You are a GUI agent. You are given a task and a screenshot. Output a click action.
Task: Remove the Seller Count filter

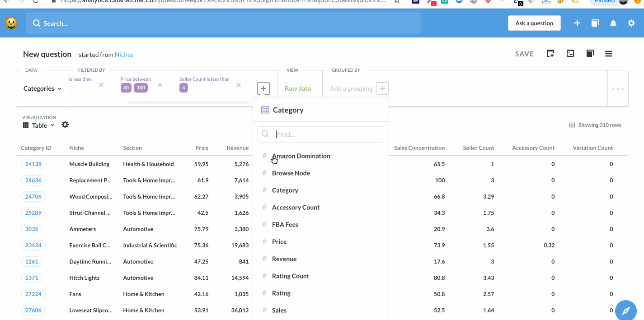239,85
